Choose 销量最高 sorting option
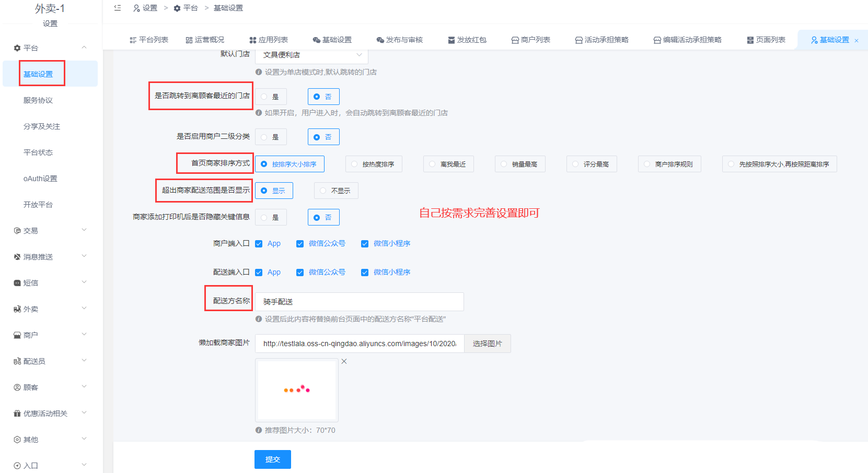This screenshot has width=868, height=473. coord(520,164)
